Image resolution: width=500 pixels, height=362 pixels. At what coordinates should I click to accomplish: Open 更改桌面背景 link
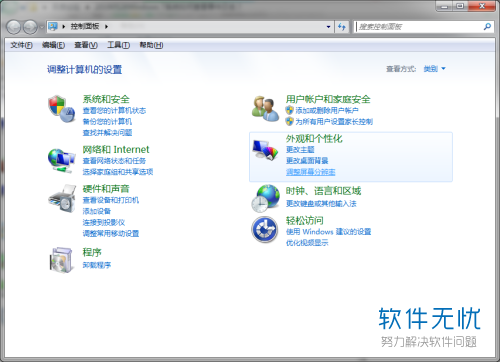click(307, 161)
